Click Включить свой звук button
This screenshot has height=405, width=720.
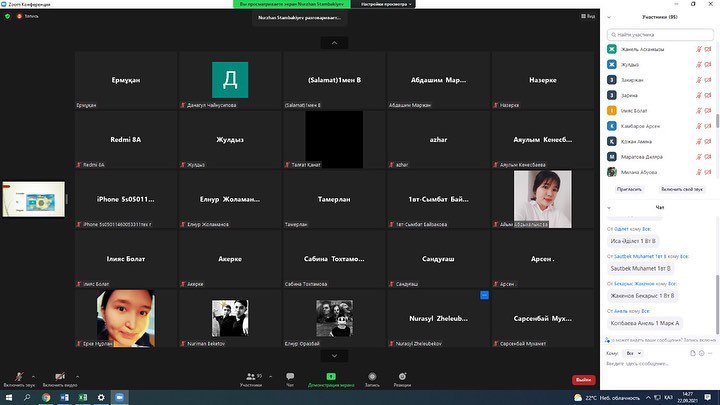pyautogui.click(x=682, y=188)
